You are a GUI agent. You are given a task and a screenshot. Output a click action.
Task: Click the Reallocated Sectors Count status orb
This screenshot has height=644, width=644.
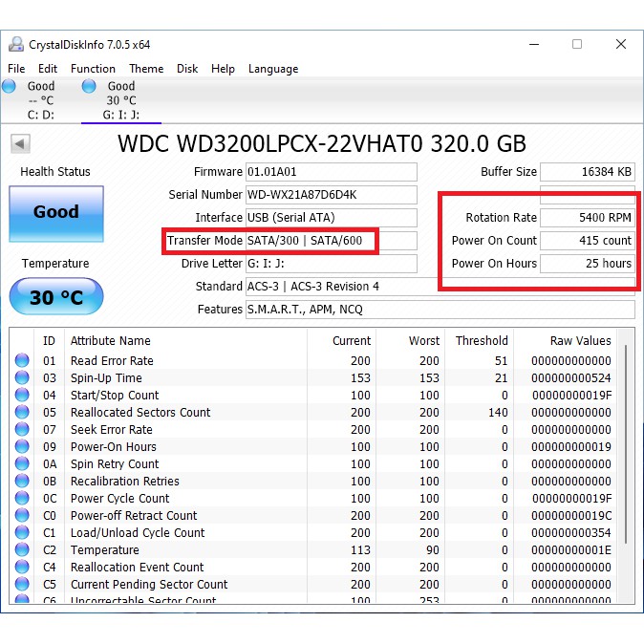(x=22, y=413)
